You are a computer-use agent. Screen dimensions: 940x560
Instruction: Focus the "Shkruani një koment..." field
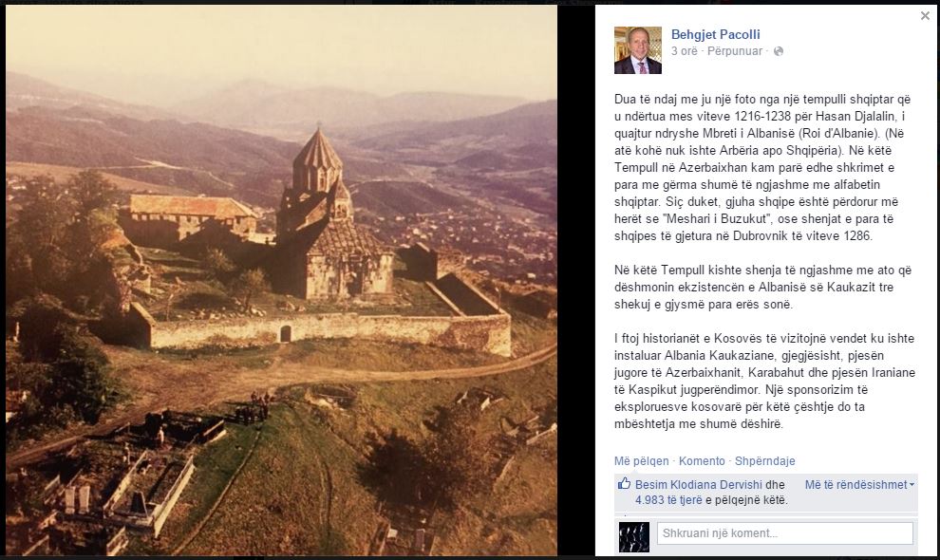(x=784, y=533)
